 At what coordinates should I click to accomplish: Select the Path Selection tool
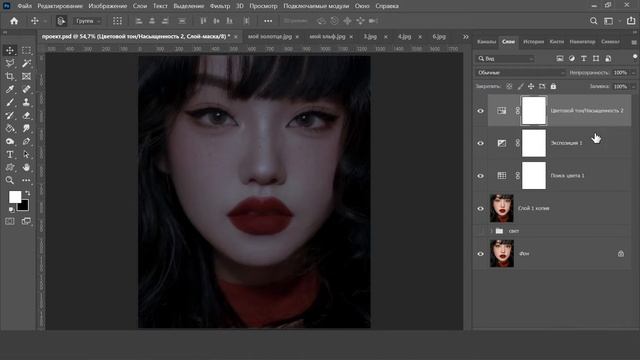tap(26, 155)
